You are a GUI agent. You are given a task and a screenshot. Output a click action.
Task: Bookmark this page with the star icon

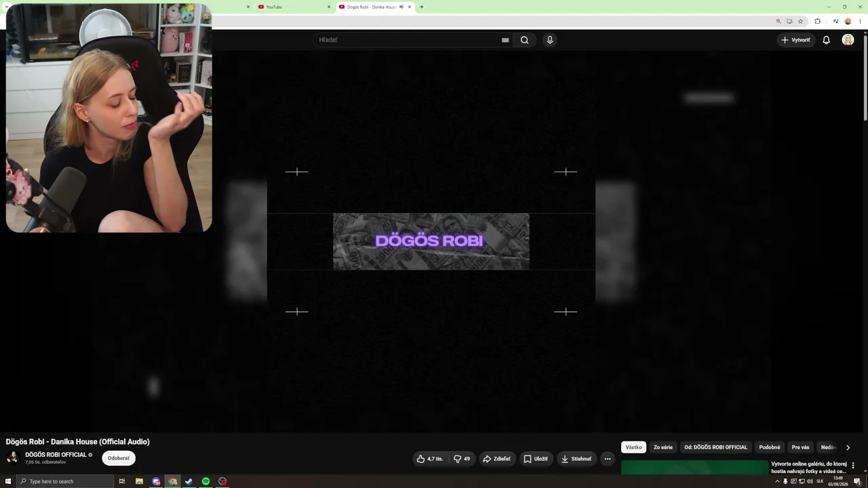point(800,21)
